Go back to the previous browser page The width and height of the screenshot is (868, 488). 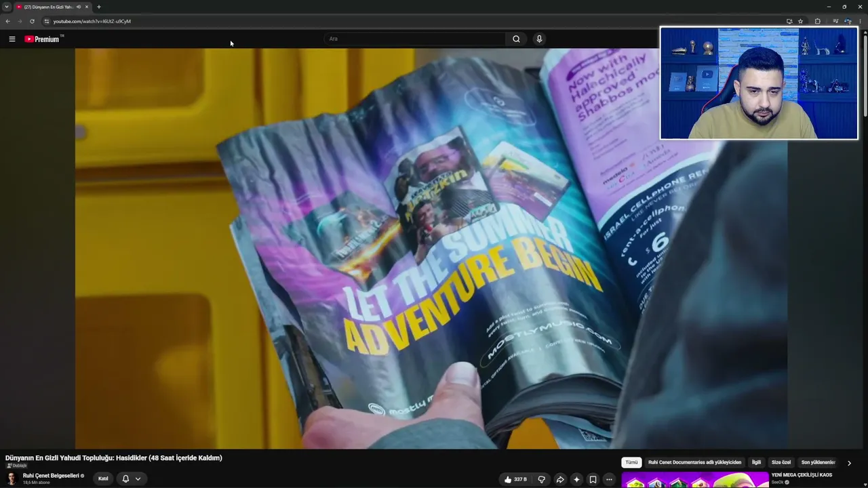coord(7,21)
